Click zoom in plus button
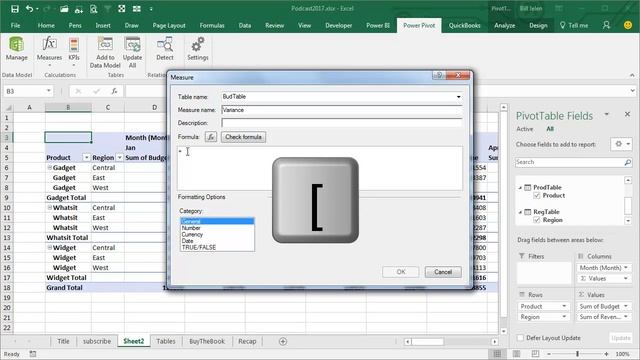The height and width of the screenshot is (360, 640). [607, 354]
